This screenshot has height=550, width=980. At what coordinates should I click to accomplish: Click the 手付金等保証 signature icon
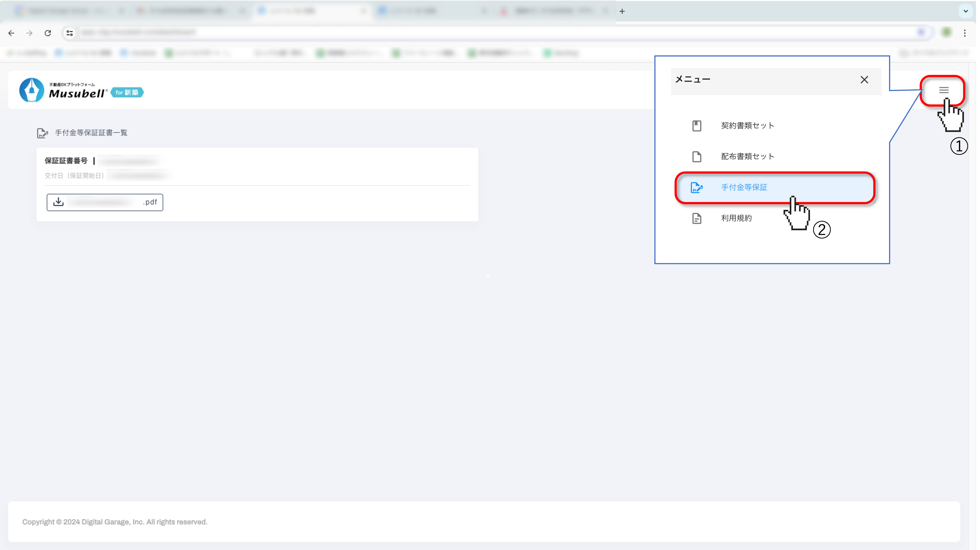[x=697, y=187]
